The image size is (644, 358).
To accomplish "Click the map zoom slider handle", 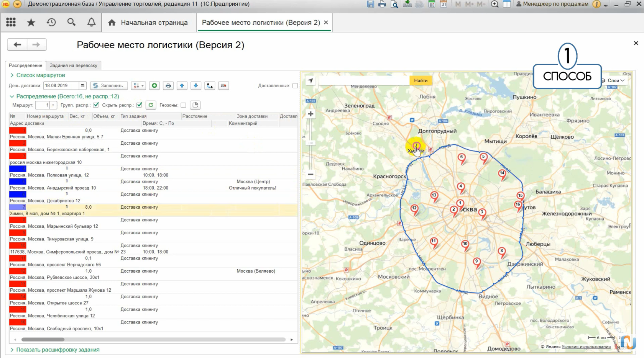I will (x=310, y=143).
